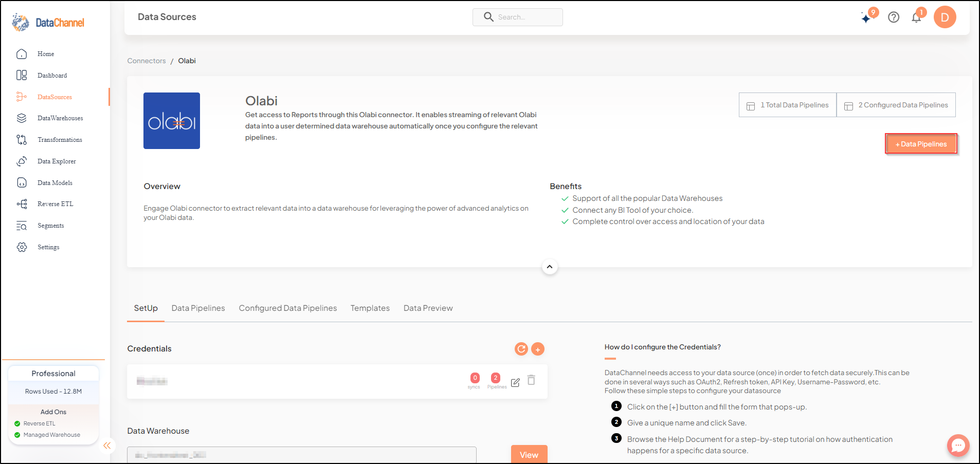The image size is (980, 464).
Task: Open the DataWarehouses sidebar icon
Action: (x=22, y=118)
